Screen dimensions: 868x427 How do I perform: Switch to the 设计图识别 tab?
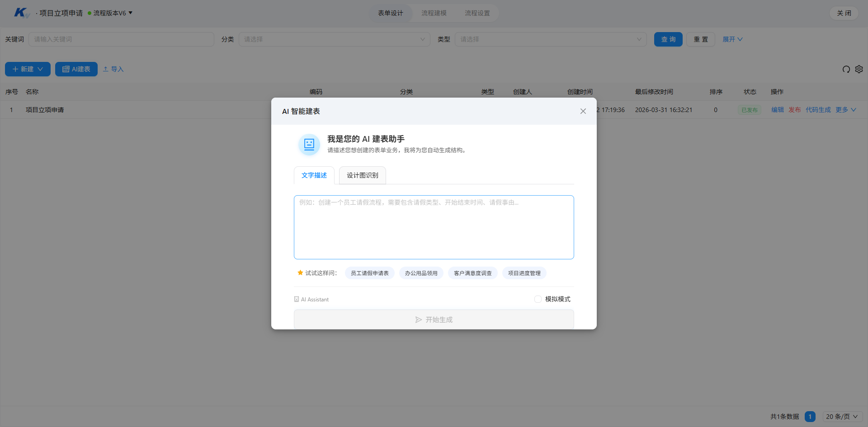[363, 175]
